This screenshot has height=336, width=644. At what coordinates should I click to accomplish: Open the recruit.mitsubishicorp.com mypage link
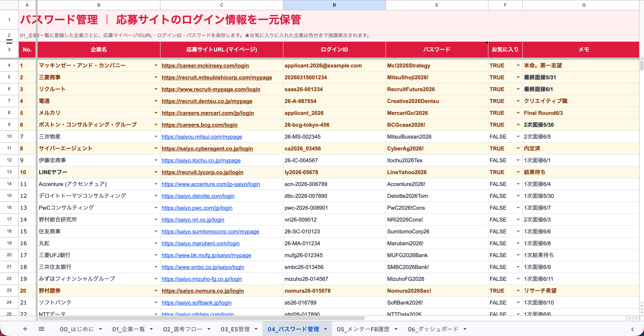pyautogui.click(x=217, y=77)
